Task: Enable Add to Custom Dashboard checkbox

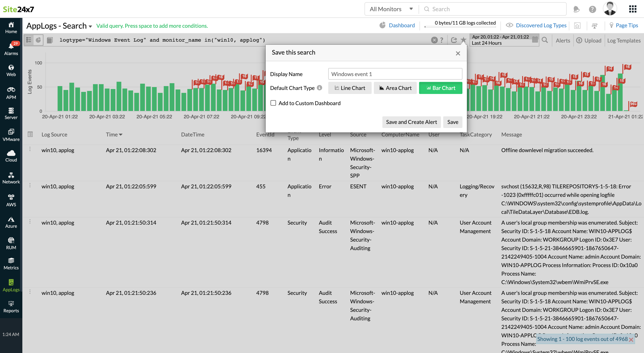Action: coord(273,103)
